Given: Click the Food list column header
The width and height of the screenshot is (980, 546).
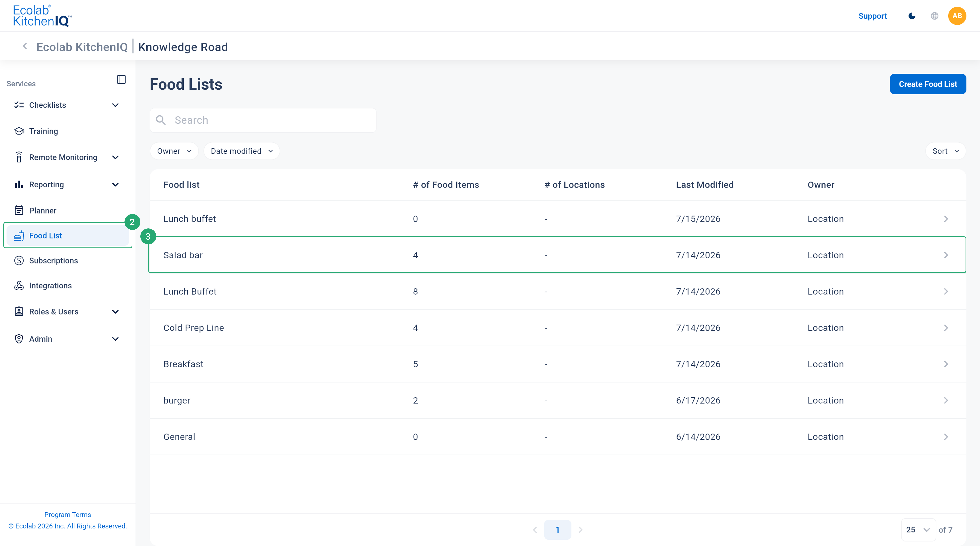Looking at the screenshot, I should coord(181,185).
